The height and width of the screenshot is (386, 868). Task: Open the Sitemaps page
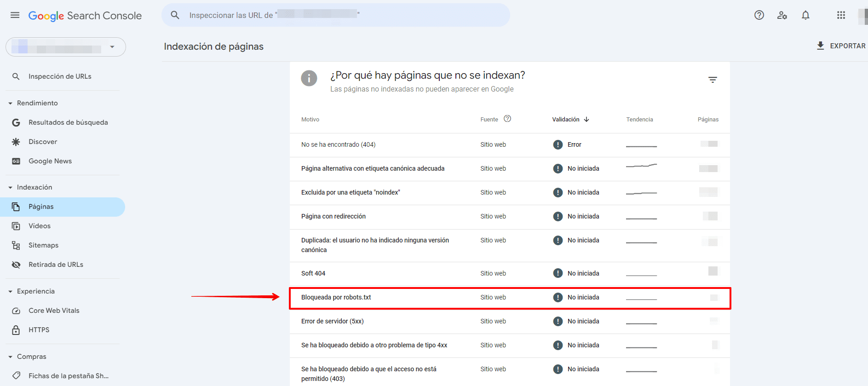tap(63, 245)
